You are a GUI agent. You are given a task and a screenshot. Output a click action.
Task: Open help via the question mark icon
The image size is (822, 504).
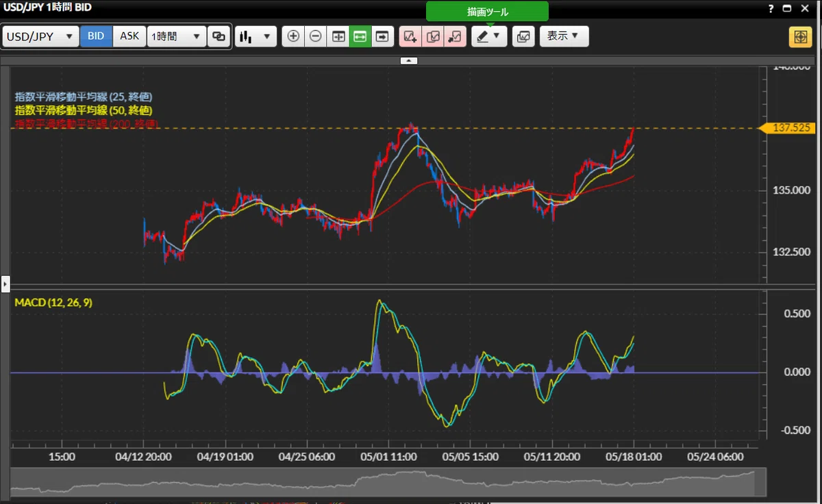coord(772,8)
